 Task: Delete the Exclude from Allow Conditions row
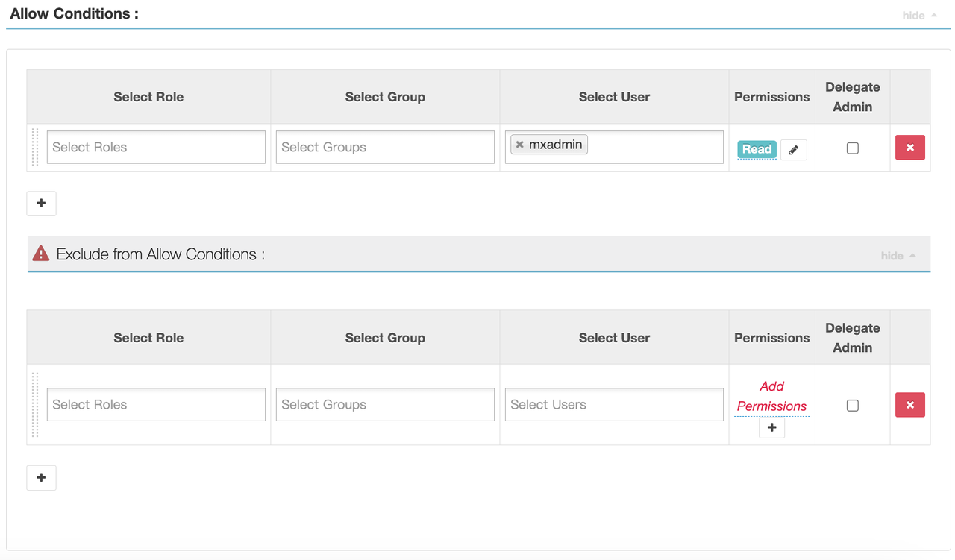[x=910, y=405]
